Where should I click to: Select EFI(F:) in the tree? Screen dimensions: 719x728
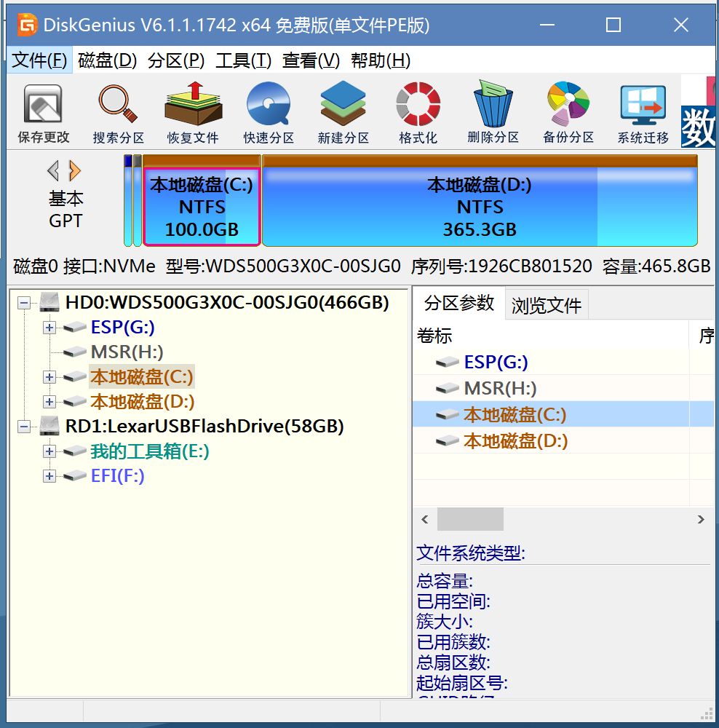[117, 475]
